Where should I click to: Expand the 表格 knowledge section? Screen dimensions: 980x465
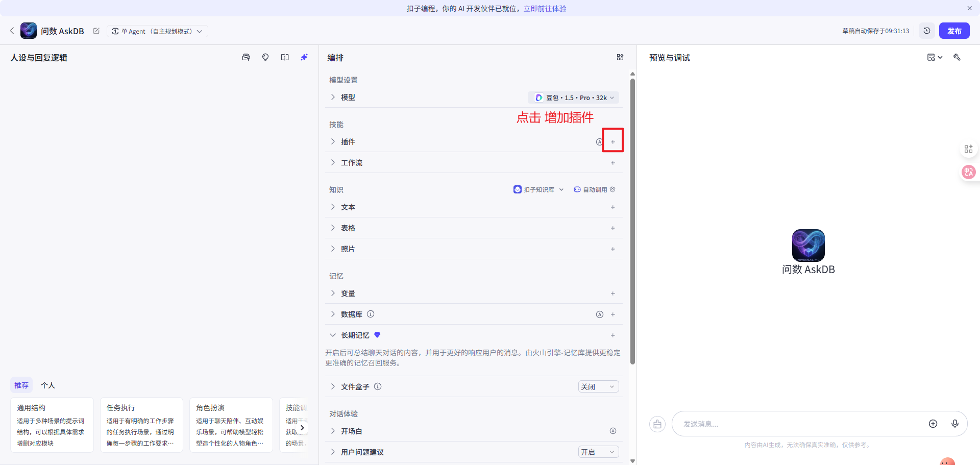(333, 228)
